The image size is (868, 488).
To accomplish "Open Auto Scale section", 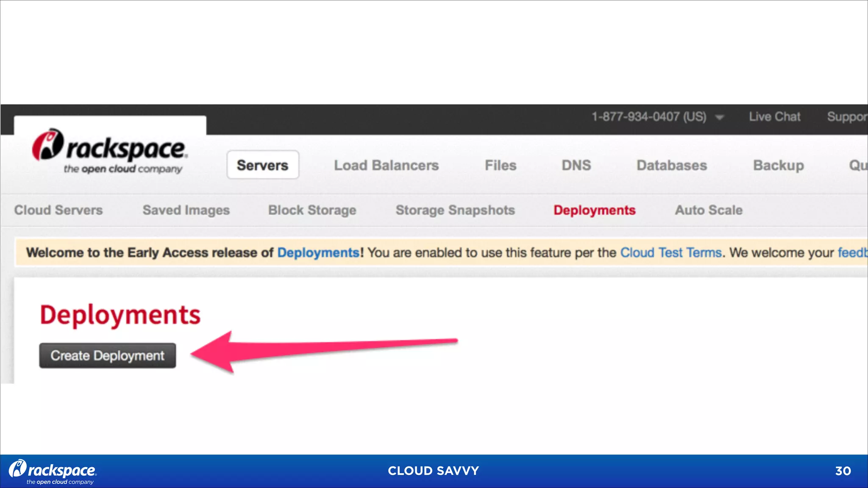I will (709, 210).
